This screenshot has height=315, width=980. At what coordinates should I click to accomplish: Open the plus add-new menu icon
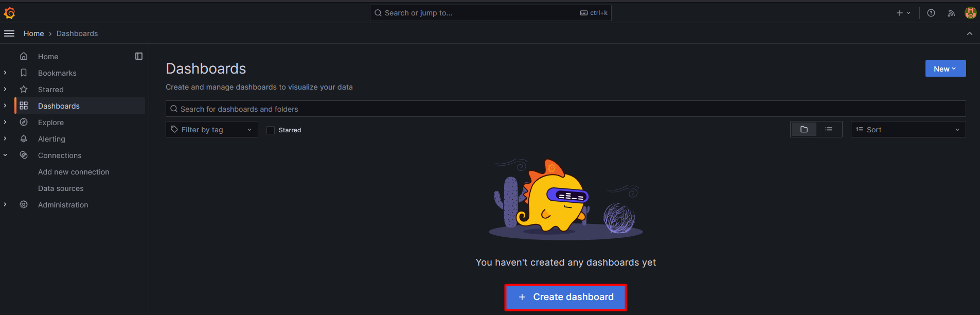coord(903,13)
